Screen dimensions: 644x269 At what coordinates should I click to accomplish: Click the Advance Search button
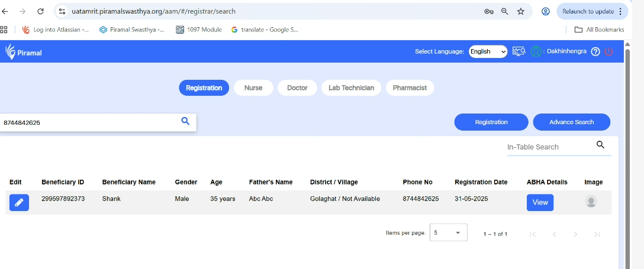(571, 122)
